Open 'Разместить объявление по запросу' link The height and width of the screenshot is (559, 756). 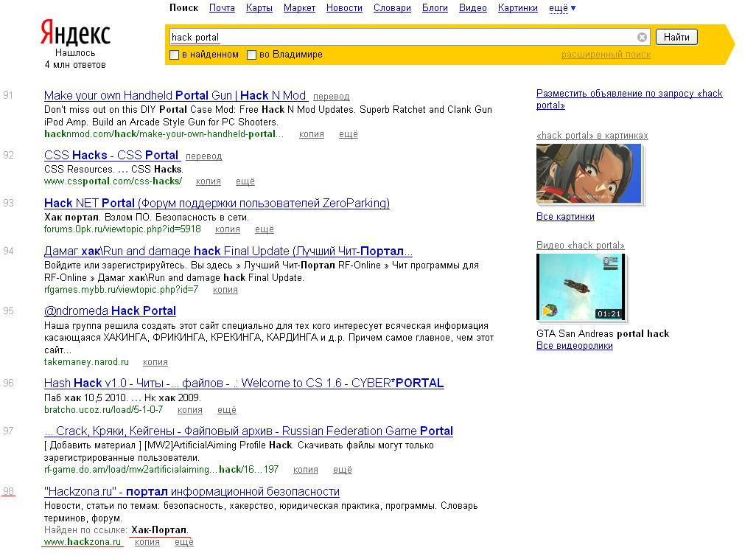tap(629, 99)
